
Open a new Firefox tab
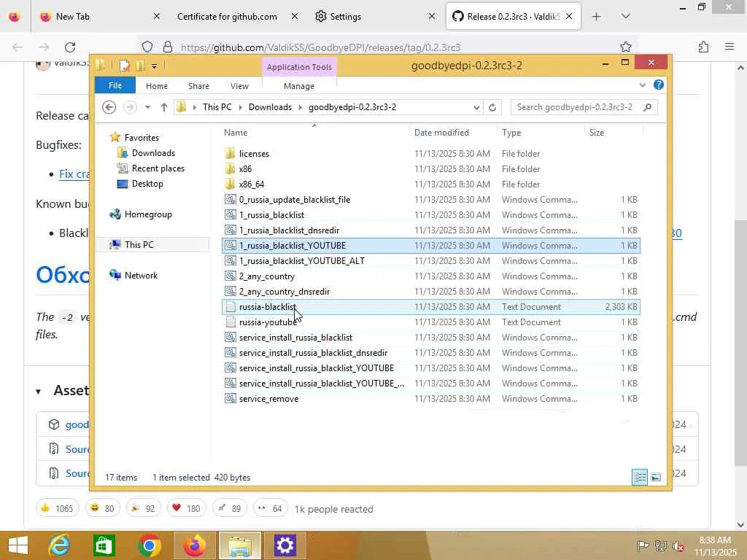pos(596,17)
